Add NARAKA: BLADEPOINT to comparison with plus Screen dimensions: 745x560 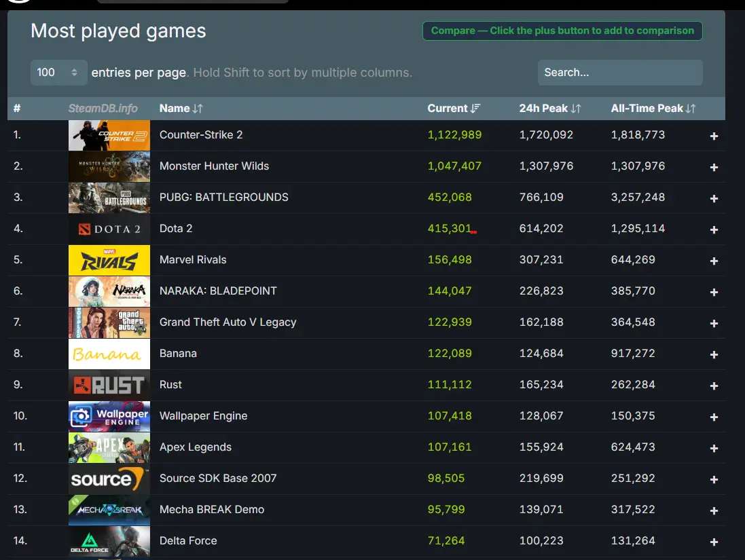point(714,292)
